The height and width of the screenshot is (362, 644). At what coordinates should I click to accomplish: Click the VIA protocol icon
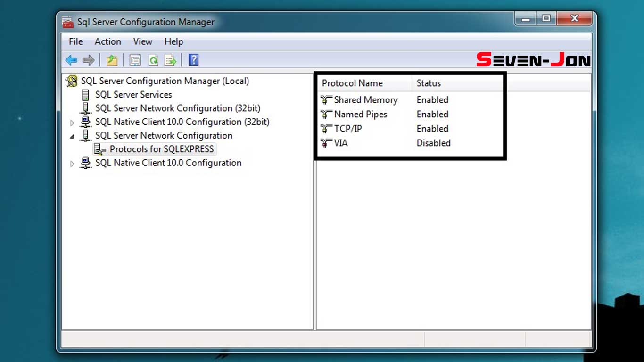[x=326, y=143]
